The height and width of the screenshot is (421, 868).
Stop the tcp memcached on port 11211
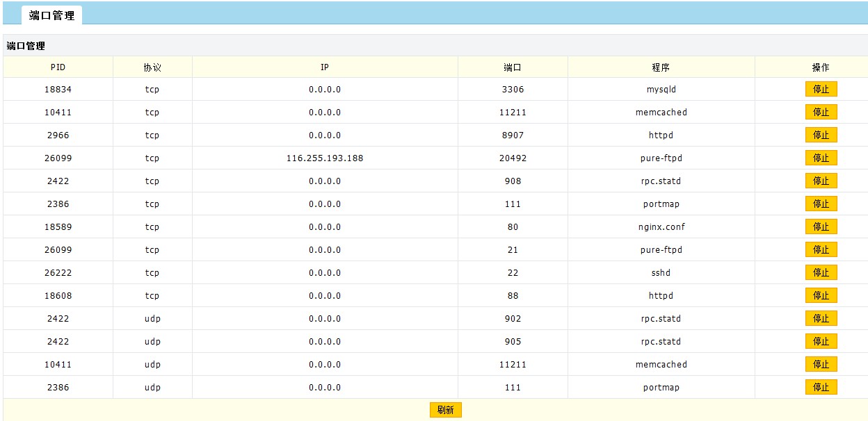[821, 113]
